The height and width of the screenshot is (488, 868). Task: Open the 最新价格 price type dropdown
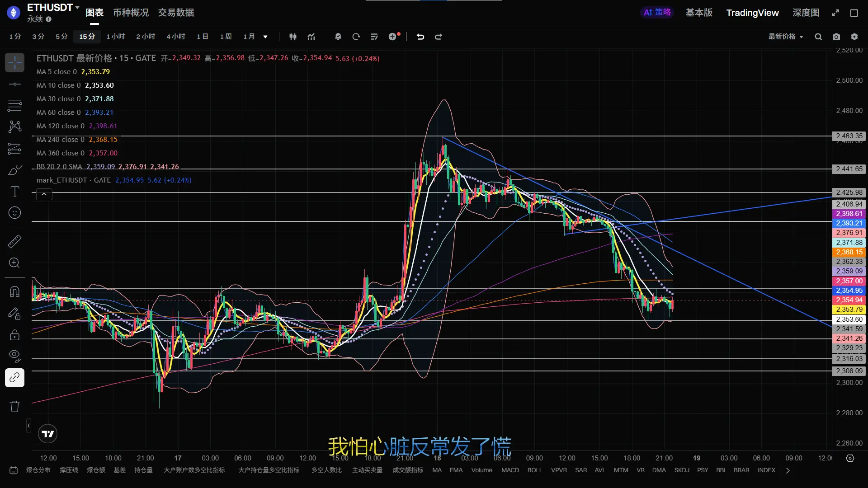(786, 37)
